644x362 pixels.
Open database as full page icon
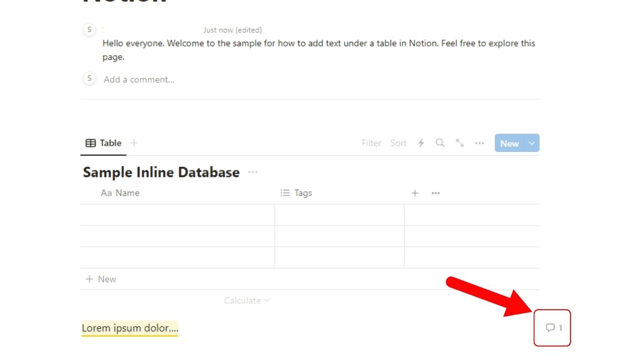[460, 143]
